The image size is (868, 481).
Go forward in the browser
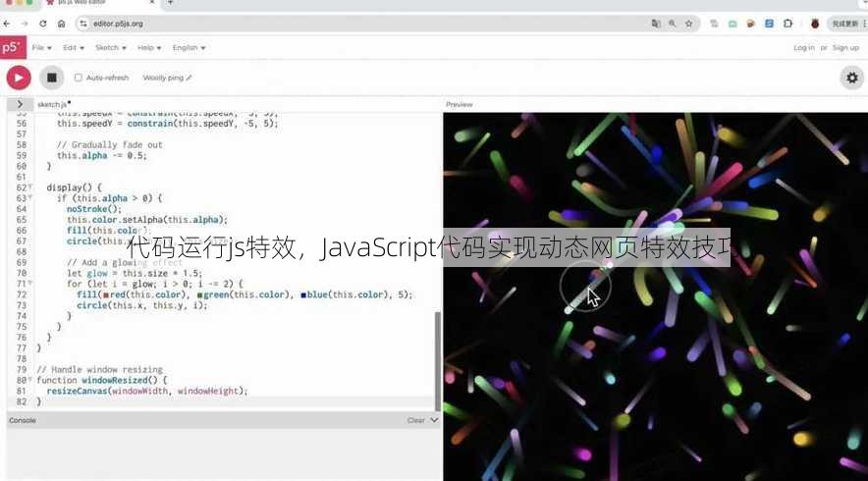[x=25, y=24]
